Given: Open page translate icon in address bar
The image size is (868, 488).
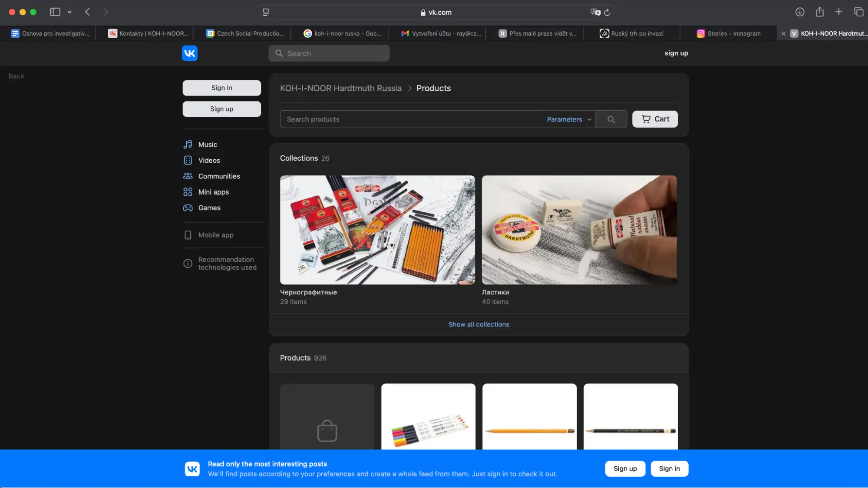Looking at the screenshot, I should tap(595, 12).
